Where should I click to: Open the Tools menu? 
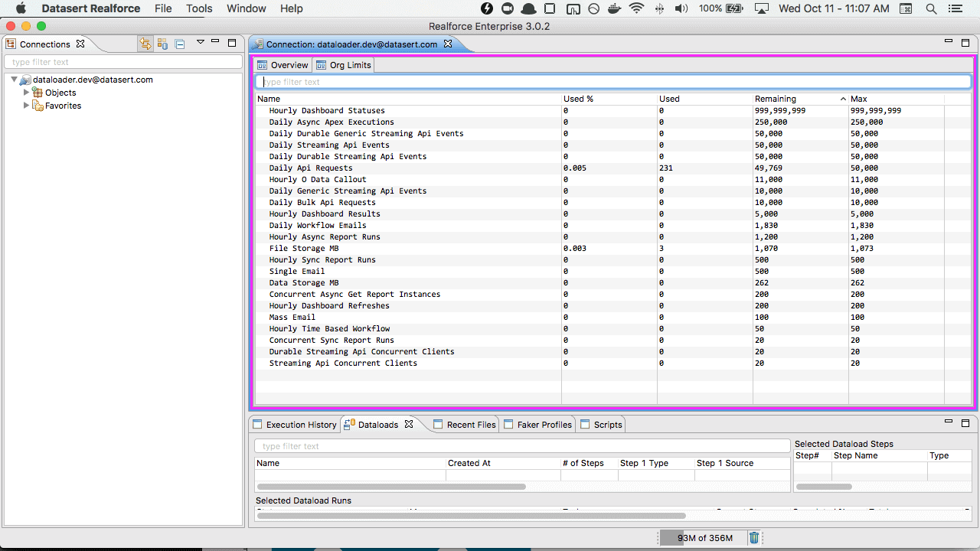tap(200, 8)
